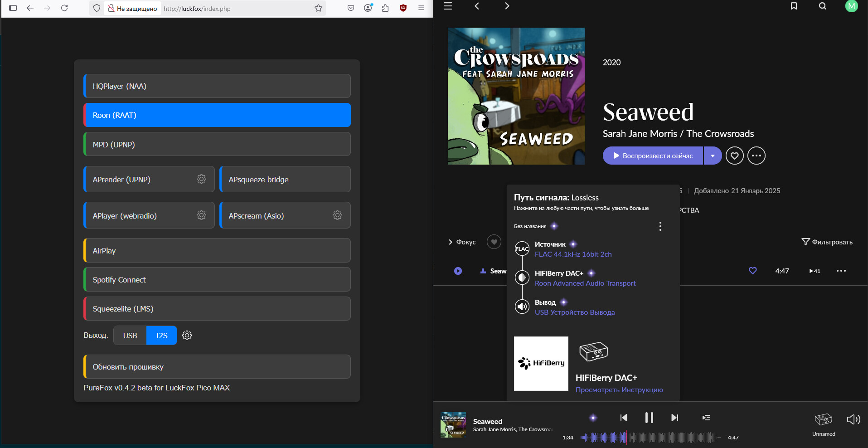The width and height of the screenshot is (868, 448).
Task: Favorite the Seaweed album with heart button
Action: 735,156
